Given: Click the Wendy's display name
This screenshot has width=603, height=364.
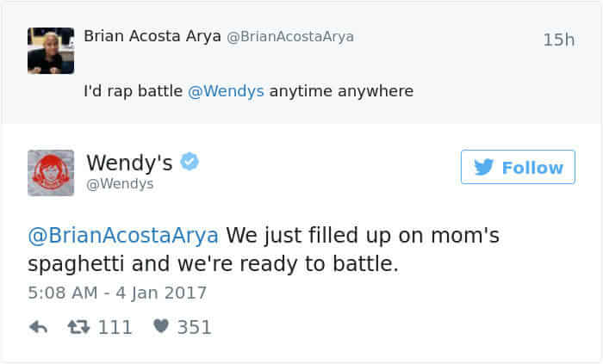Looking at the screenshot, I should pos(129,162).
